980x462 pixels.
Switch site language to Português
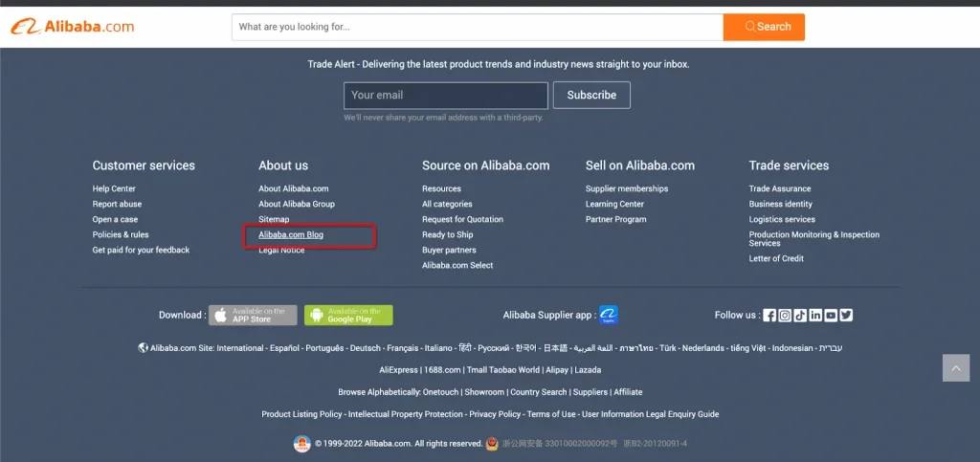(324, 348)
